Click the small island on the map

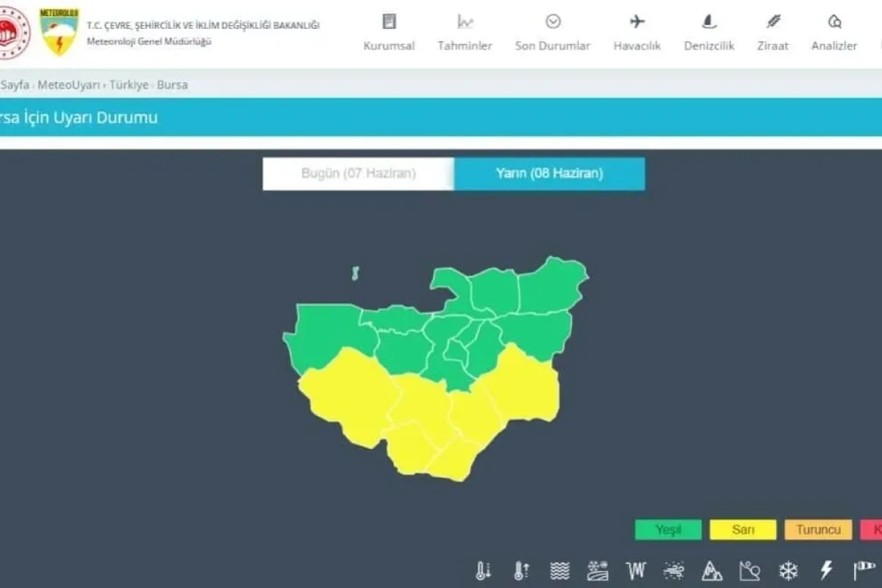[355, 274]
